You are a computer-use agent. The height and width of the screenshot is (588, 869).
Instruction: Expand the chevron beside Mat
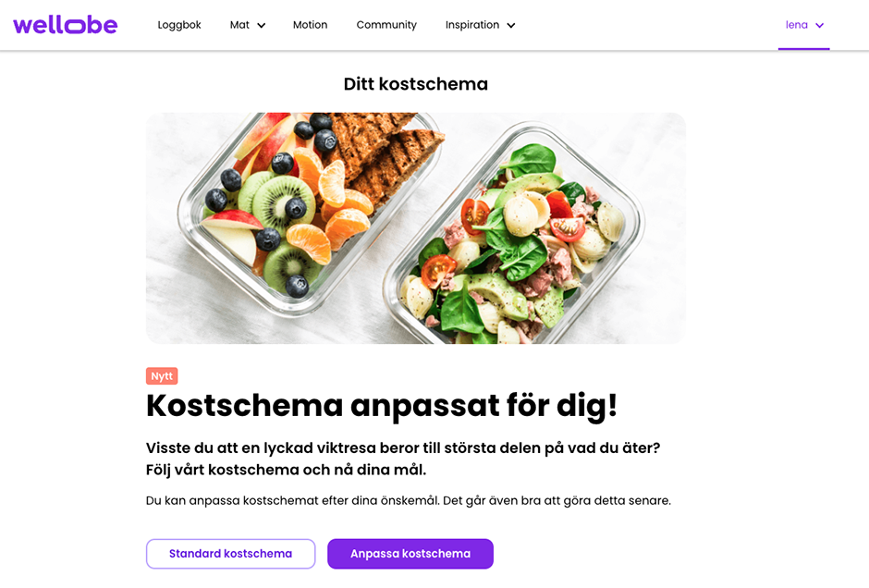[x=262, y=26]
